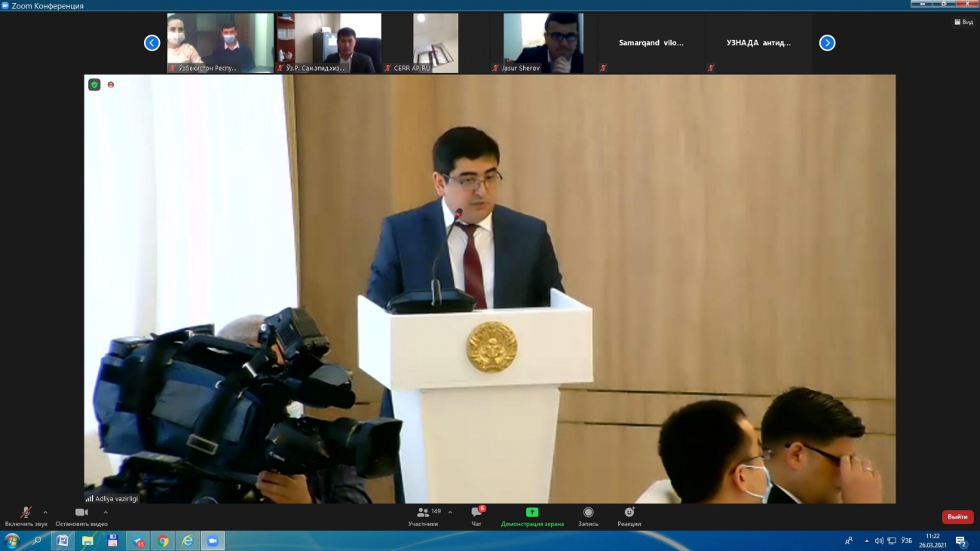Stop video with Остановить видео
Image resolution: width=980 pixels, height=551 pixels.
click(81, 516)
